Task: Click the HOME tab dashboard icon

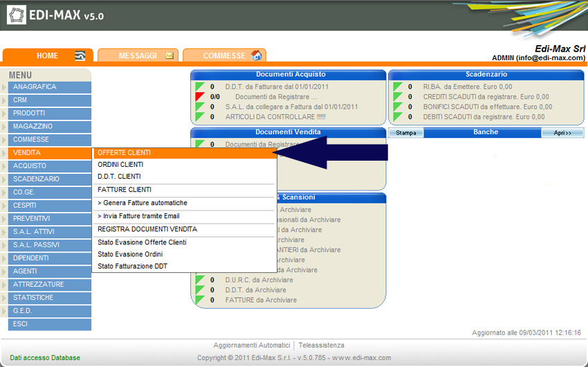Action: (x=80, y=56)
